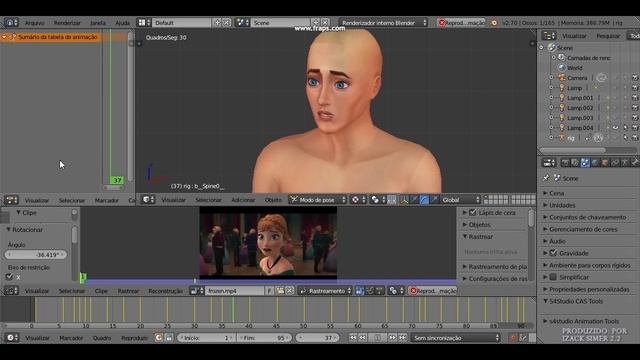Open the pivot point selector in 3D header
This screenshot has width=640, height=360.
[x=359, y=200]
